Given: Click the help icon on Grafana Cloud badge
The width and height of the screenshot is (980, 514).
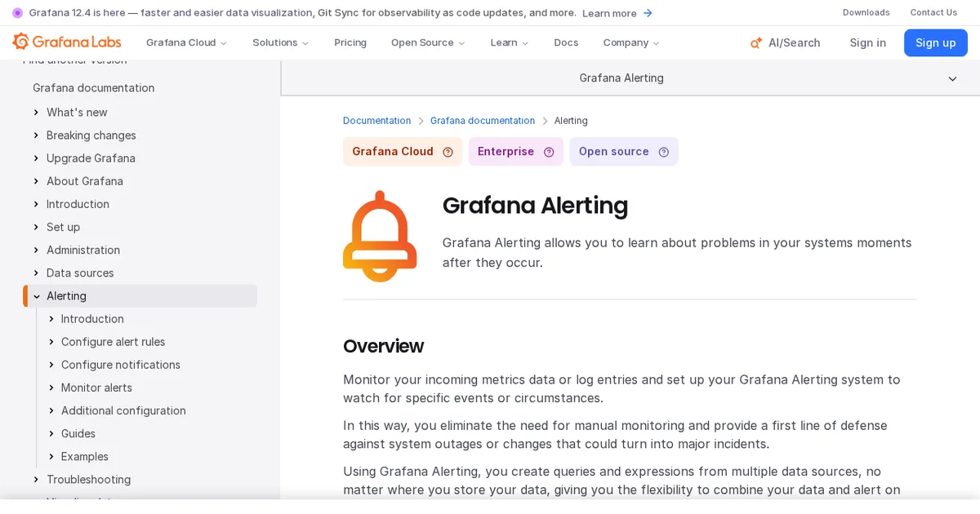Looking at the screenshot, I should pos(448,152).
